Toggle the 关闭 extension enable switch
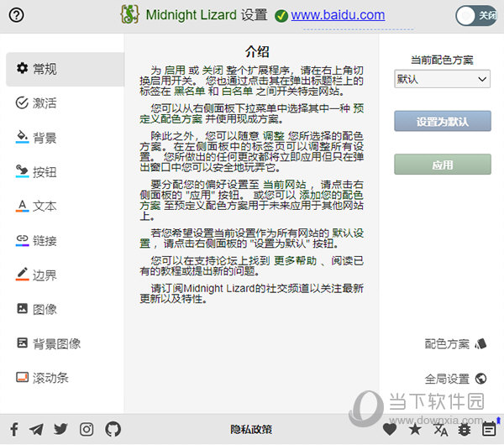Screen dimensions: 504x445 click(x=476, y=15)
